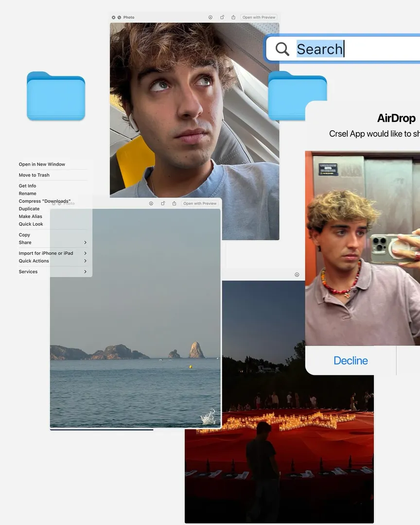The image size is (420, 525).
Task: Choose Copy from context menu
Action: click(24, 235)
